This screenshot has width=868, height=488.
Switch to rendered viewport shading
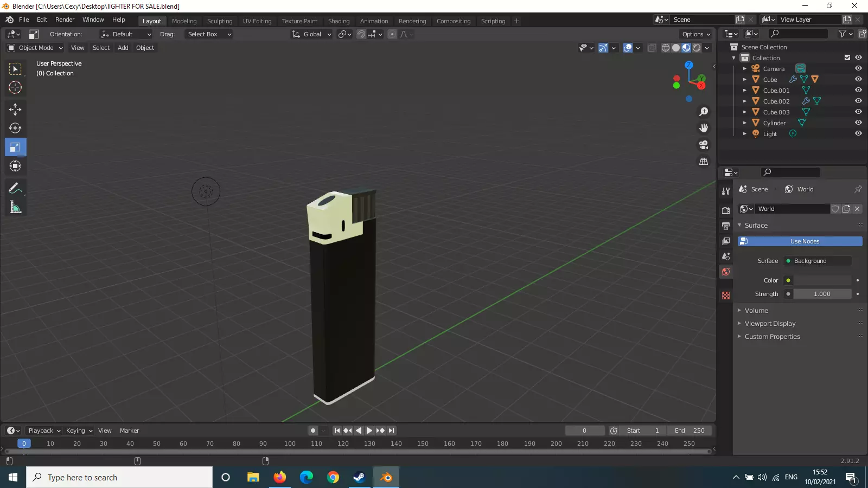click(x=697, y=48)
